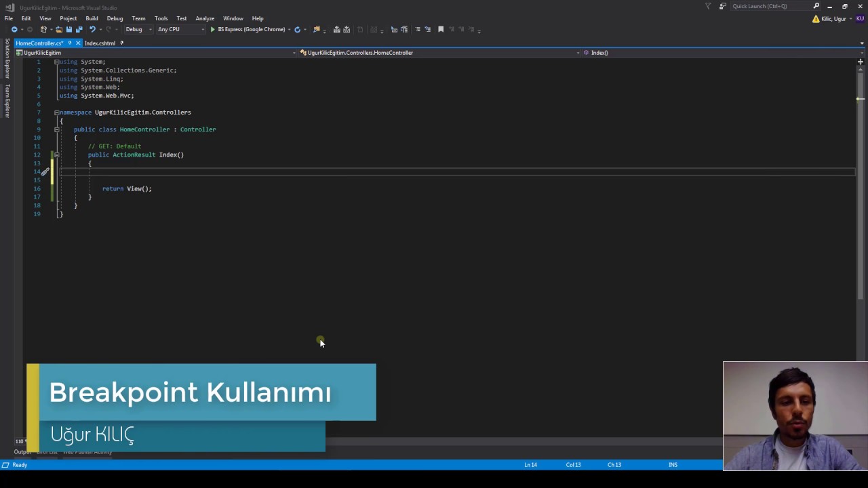Viewport: 868px width, 488px height.
Task: Click the Bookmark flag toolbar icon
Action: 441,29
